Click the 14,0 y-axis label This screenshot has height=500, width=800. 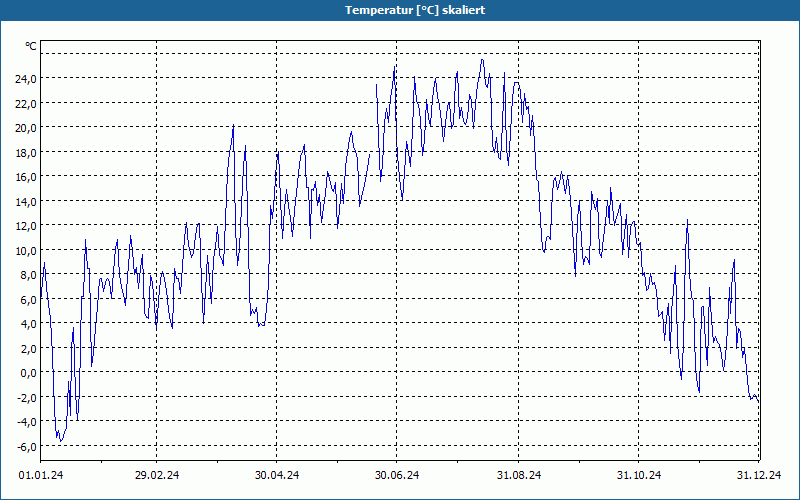click(28, 201)
